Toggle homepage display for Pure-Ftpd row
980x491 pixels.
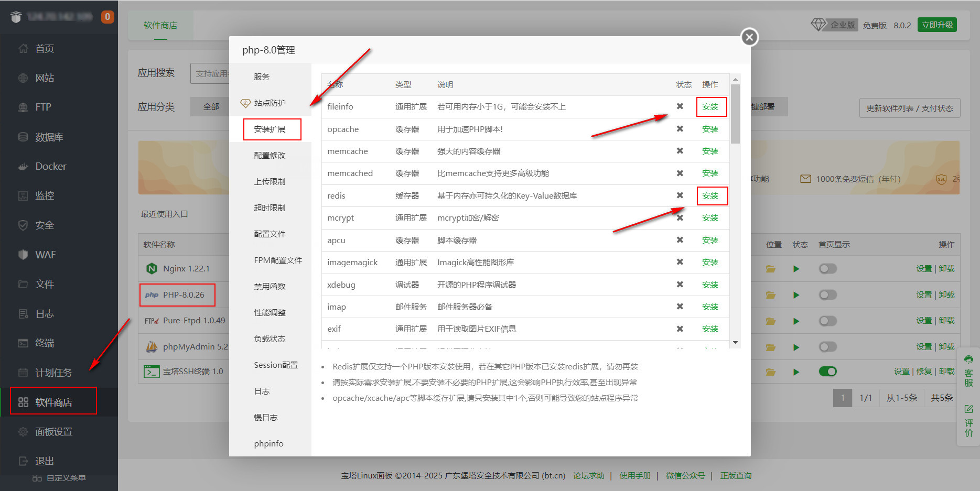click(827, 321)
